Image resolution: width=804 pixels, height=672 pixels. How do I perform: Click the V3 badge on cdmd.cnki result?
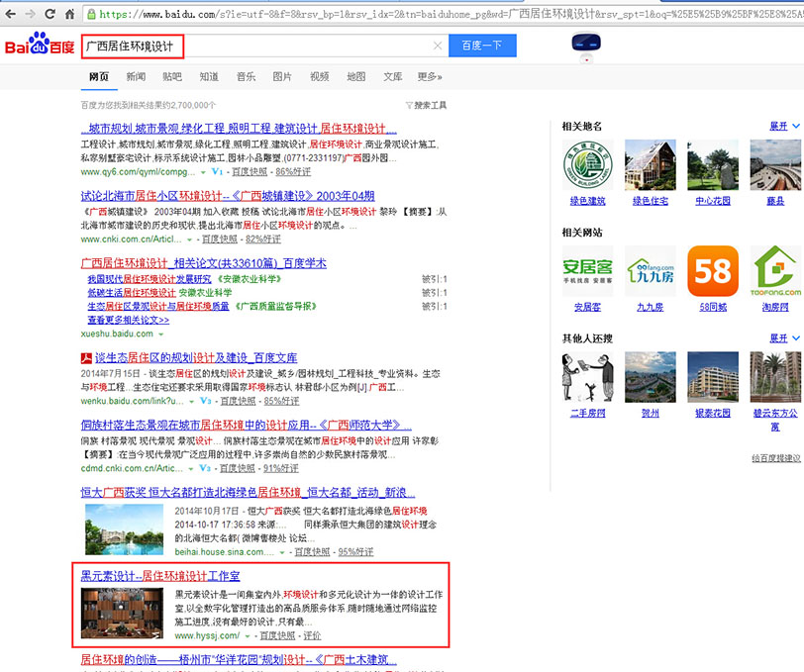point(205,468)
